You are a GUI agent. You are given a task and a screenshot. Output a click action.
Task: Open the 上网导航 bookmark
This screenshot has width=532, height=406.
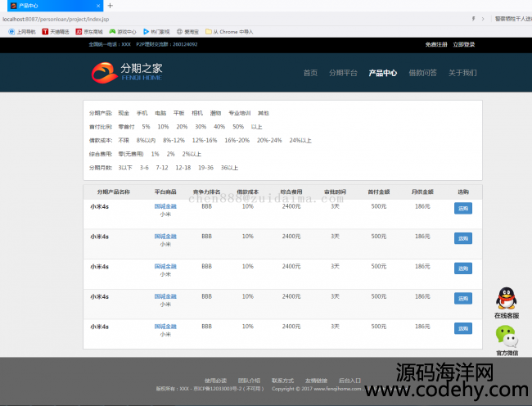(22, 32)
